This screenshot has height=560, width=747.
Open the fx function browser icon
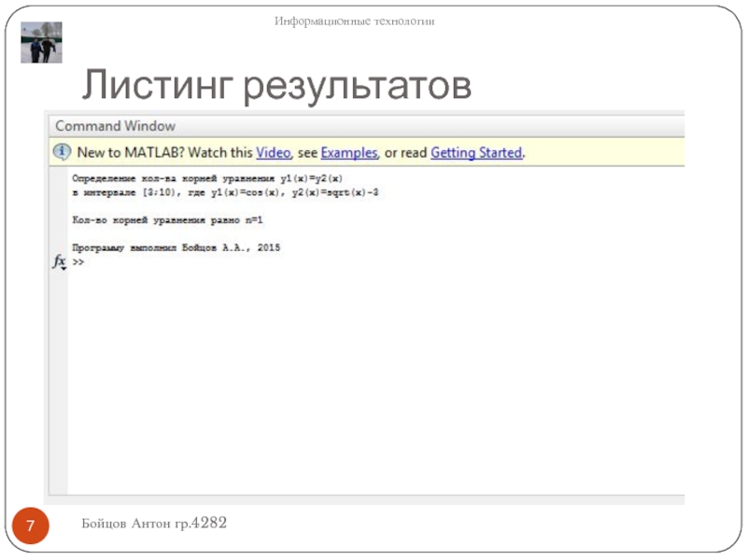pyautogui.click(x=58, y=262)
